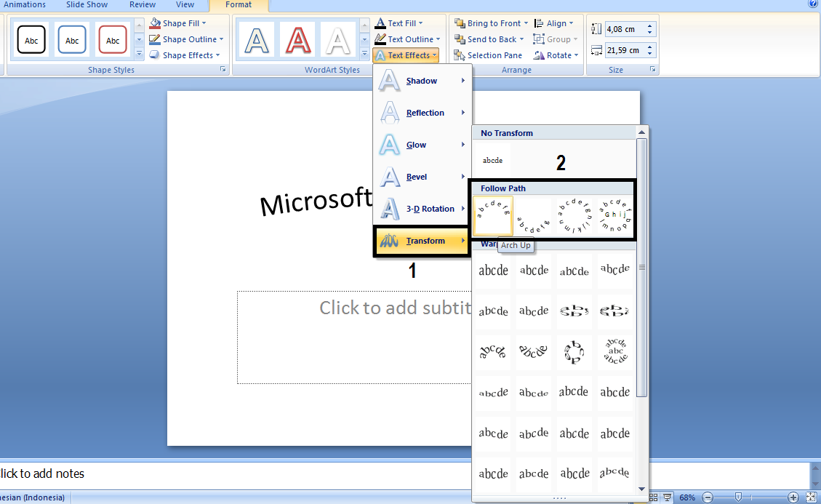821x504 pixels.
Task: Apply the Circle follow path effect
Action: [x=574, y=216]
